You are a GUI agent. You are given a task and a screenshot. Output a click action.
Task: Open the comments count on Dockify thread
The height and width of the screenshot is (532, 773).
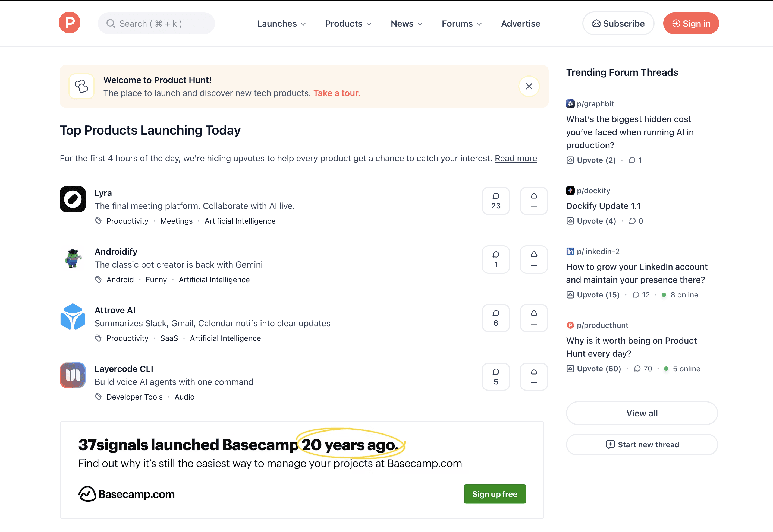[x=636, y=221]
